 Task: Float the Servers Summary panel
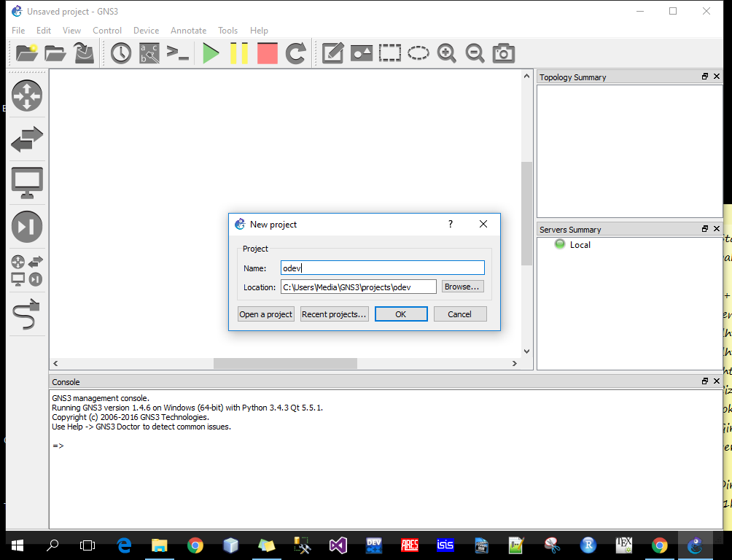(704, 229)
